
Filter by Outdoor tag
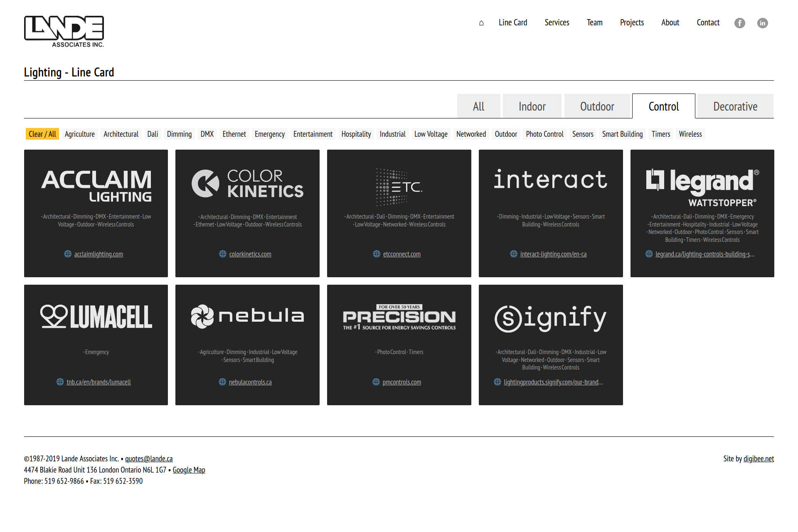point(506,134)
